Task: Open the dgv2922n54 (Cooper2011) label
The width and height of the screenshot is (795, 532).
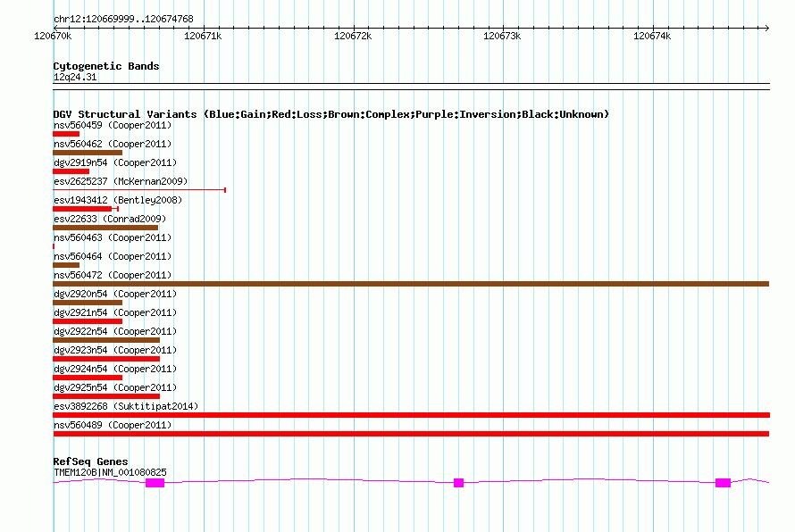Action: 115,331
